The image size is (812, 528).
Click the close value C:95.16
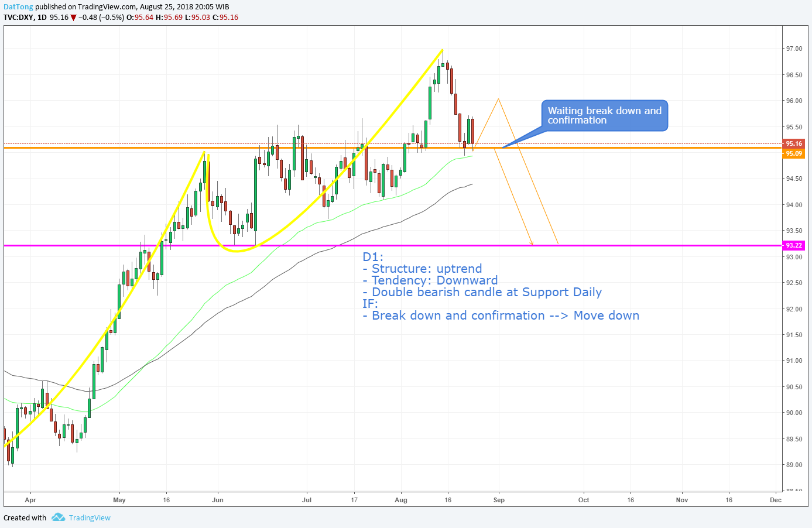225,18
